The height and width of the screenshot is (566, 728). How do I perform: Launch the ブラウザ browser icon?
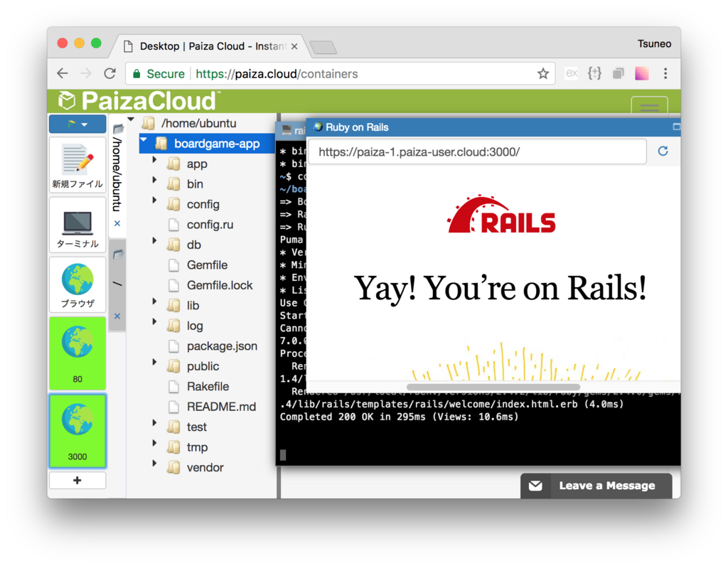77,284
